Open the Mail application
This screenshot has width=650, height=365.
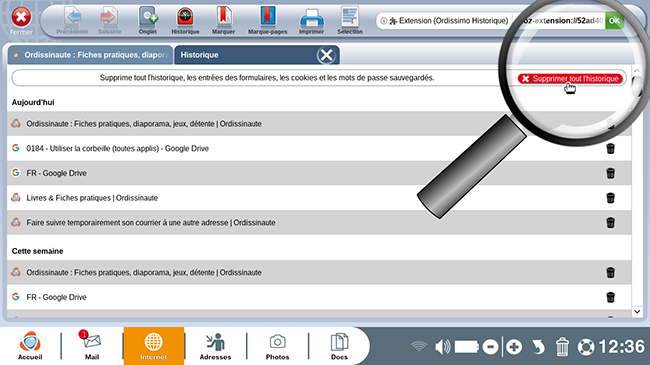(92, 345)
